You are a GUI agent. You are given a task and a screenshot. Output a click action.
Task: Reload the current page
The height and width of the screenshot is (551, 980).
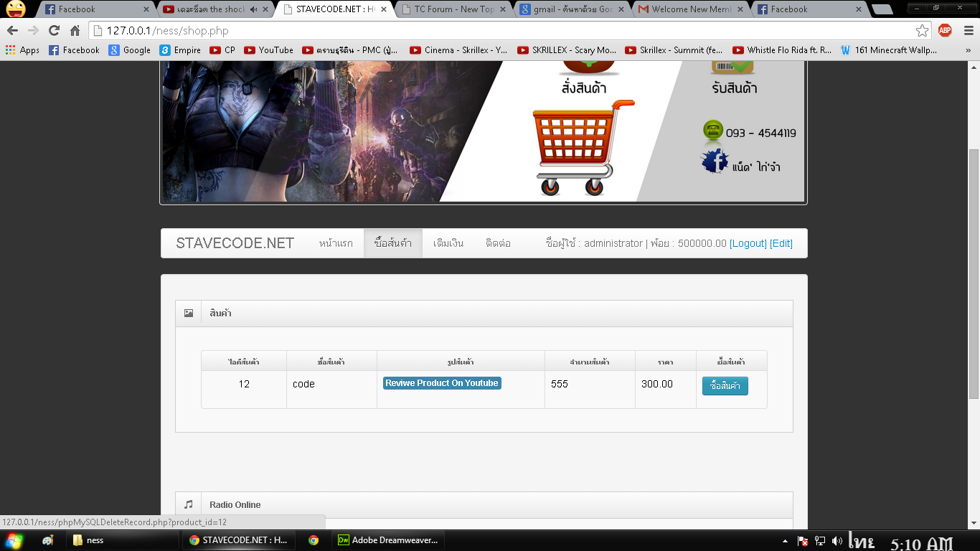pyautogui.click(x=54, y=31)
